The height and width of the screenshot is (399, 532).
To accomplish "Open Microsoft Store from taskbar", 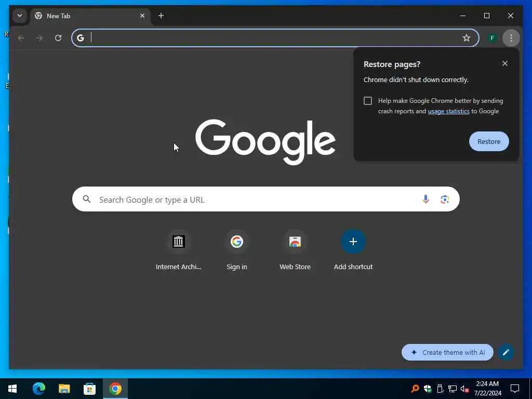I will coord(89,389).
